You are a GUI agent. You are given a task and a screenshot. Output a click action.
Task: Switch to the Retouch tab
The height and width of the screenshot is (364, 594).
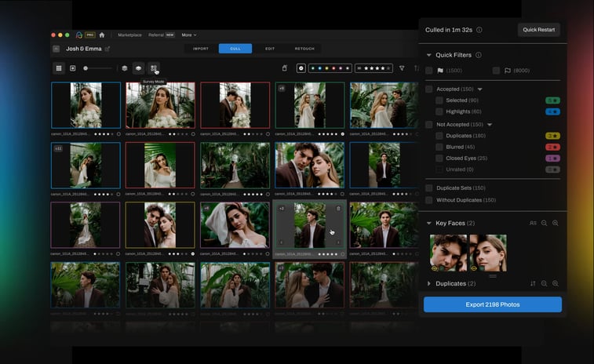(304, 49)
